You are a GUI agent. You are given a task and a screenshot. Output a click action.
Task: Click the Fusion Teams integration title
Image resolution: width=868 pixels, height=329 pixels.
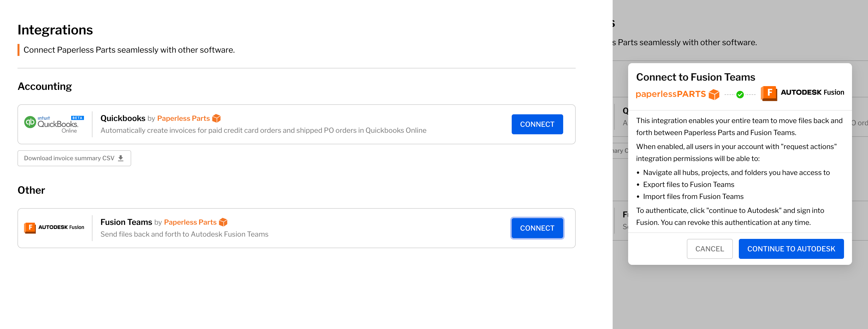[126, 222]
